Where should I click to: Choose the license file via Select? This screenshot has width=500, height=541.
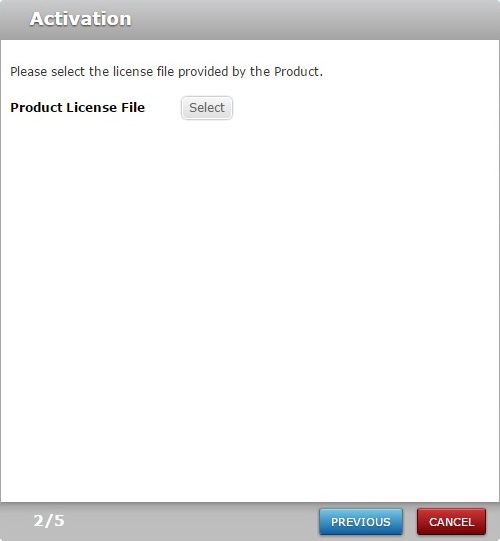tap(207, 108)
